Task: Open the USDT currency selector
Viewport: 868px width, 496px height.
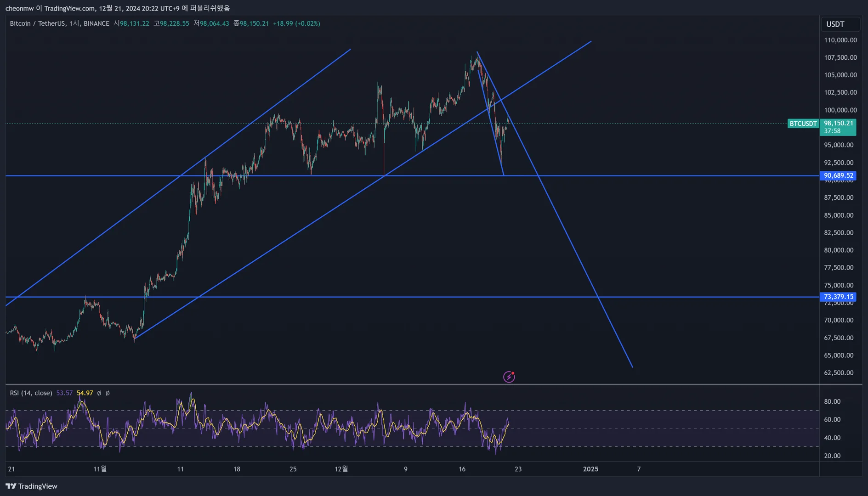Action: click(x=840, y=24)
